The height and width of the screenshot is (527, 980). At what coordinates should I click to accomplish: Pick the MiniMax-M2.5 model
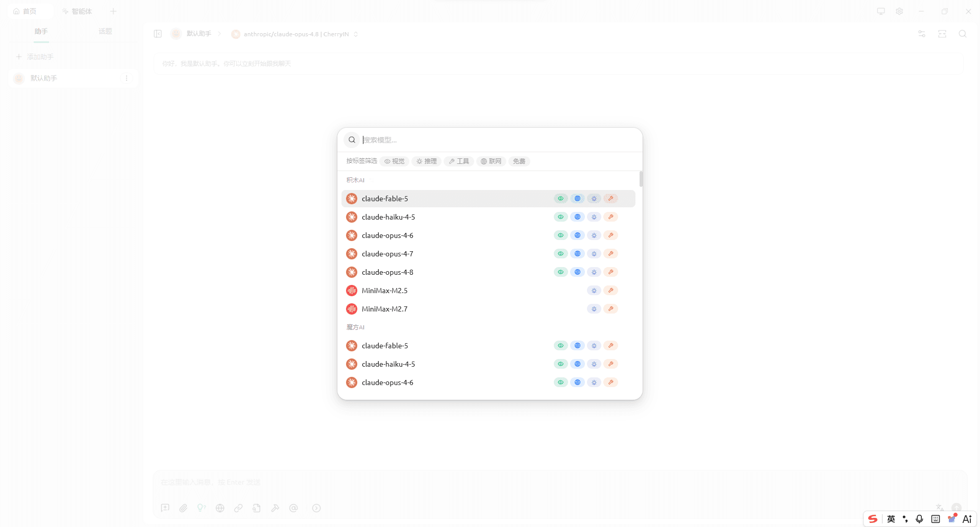[x=488, y=291]
